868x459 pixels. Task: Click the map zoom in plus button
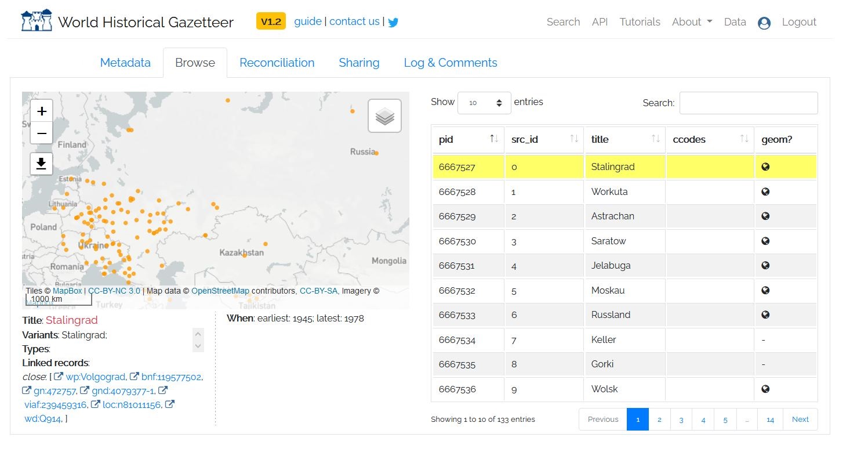(x=42, y=111)
